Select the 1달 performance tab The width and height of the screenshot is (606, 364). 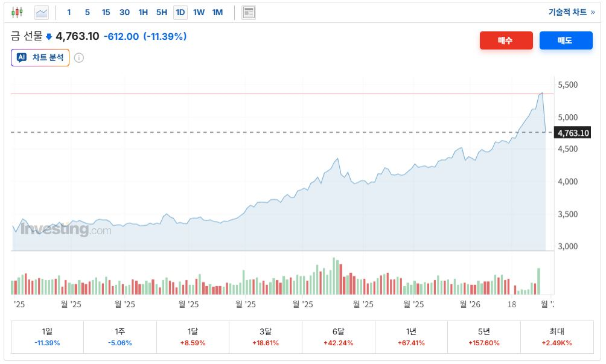tap(193, 337)
